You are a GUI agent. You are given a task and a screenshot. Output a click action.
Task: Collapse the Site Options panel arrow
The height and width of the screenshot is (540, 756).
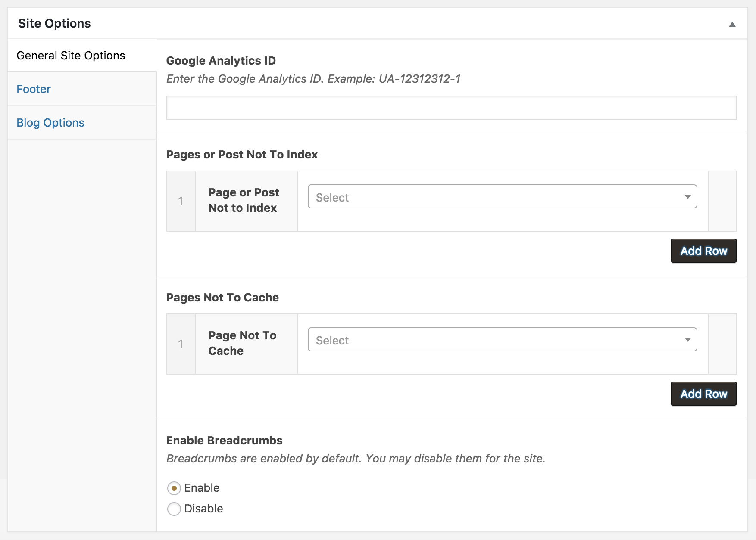click(732, 24)
